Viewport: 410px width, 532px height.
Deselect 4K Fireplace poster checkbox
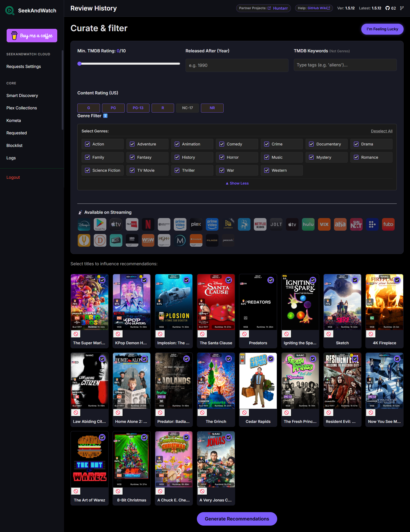[397, 280]
